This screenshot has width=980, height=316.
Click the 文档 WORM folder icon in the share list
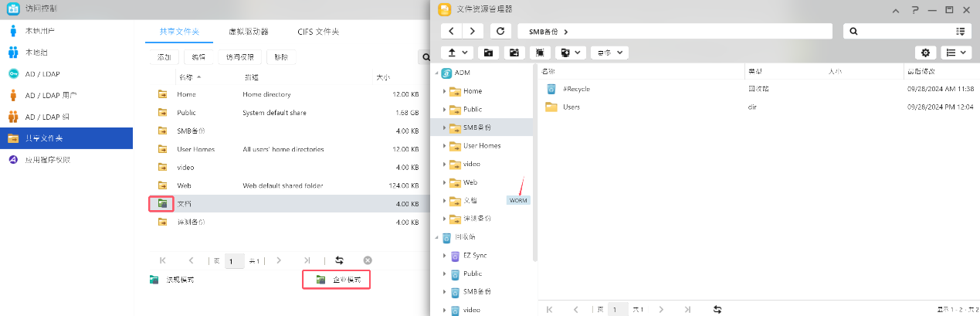coord(162,203)
